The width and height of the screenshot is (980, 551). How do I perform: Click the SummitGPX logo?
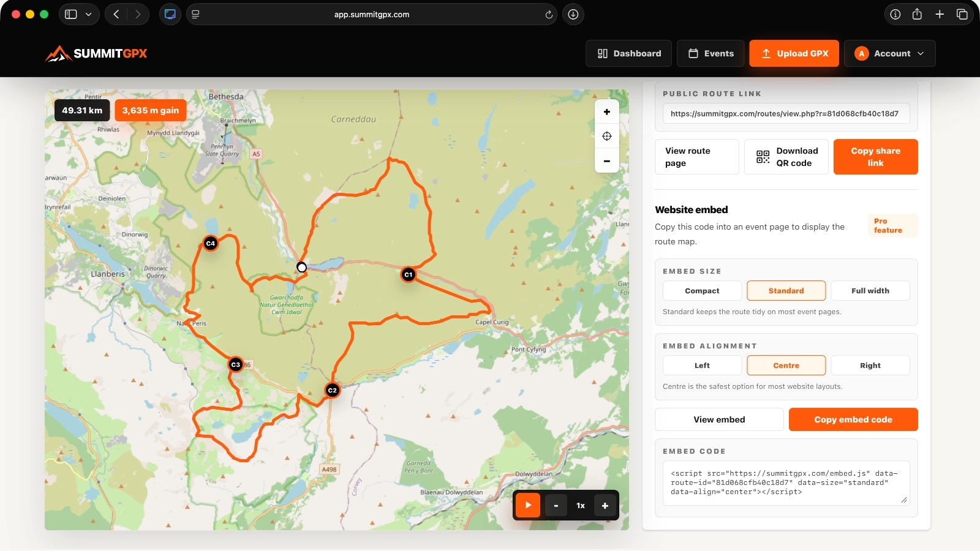96,53
